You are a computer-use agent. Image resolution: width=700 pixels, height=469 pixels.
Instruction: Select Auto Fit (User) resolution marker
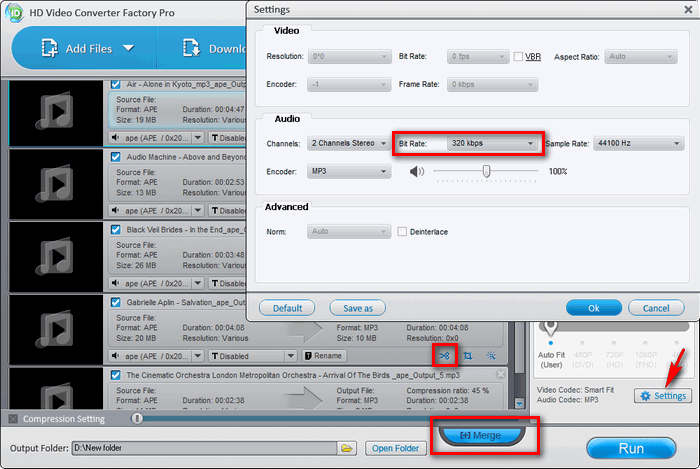point(551,343)
